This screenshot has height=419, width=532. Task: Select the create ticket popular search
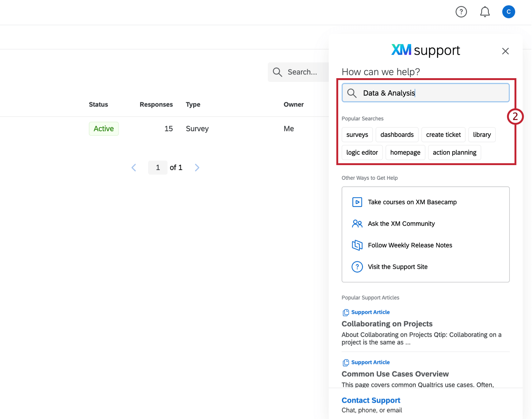click(443, 135)
